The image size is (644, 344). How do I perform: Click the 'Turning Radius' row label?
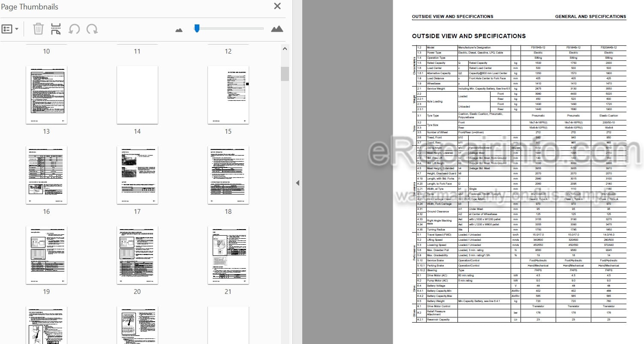click(x=436, y=230)
